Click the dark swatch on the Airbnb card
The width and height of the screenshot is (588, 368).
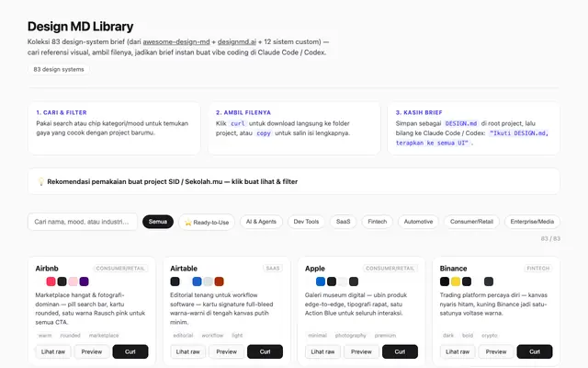pos(62,282)
